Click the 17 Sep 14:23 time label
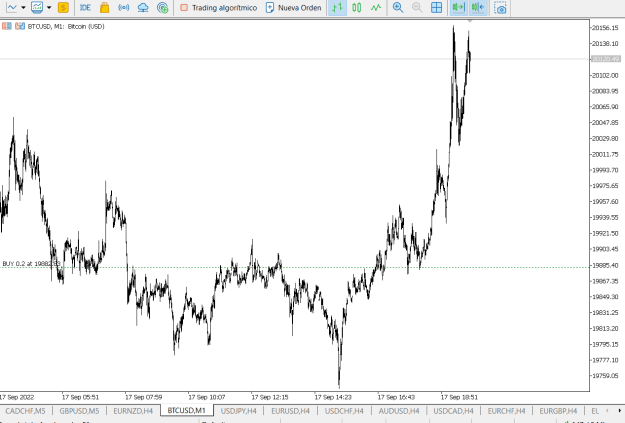Viewport: 625px width, 423px height. [333, 397]
